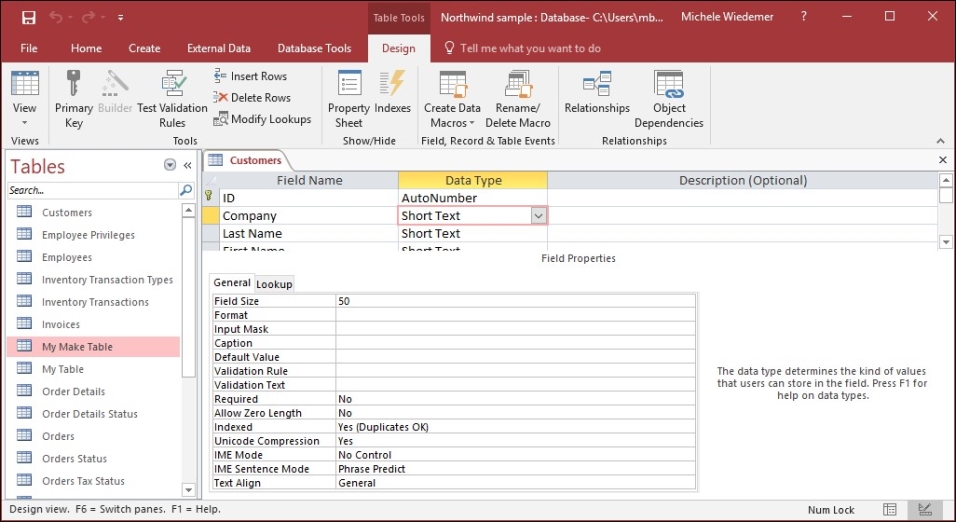956x522 pixels.
Task: Collapse navigation pane with double chevron
Action: pos(187,165)
